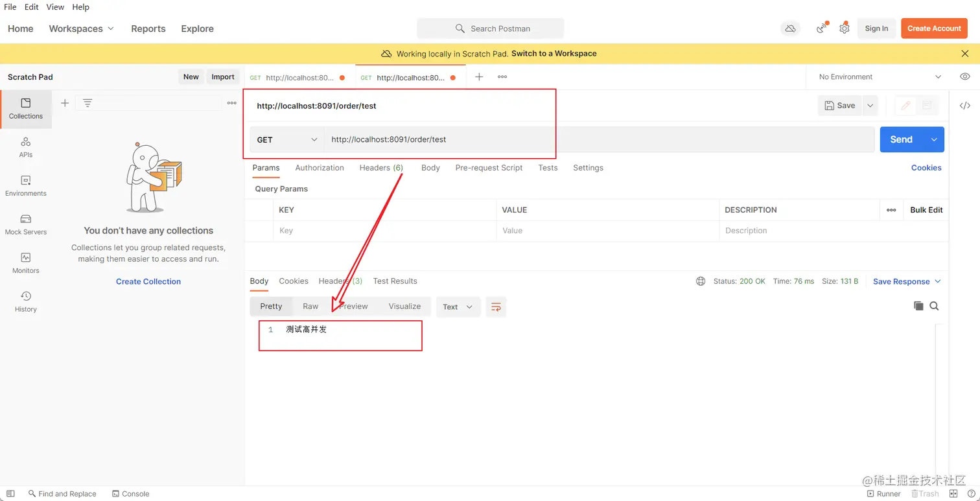This screenshot has width=980, height=501.
Task: Open the Tests tab
Action: point(548,168)
